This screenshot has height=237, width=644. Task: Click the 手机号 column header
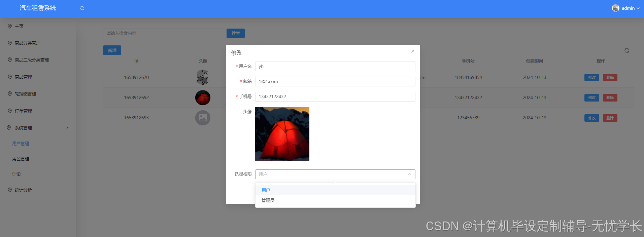(x=468, y=61)
